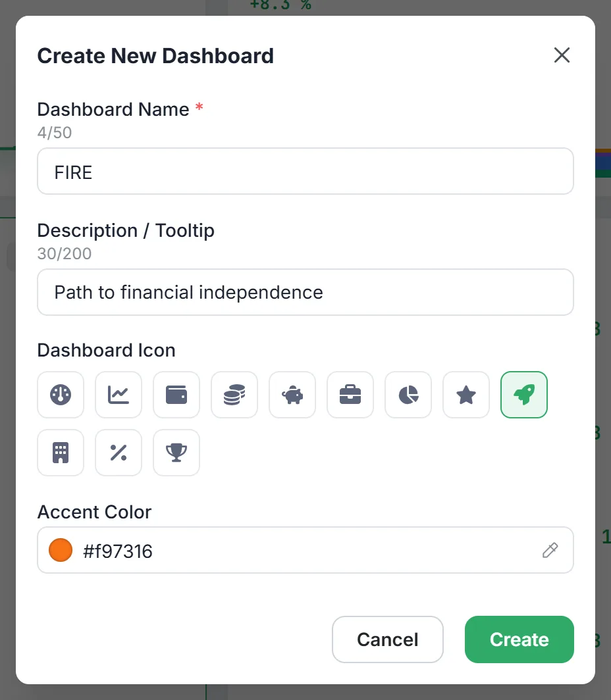The width and height of the screenshot is (611, 700).
Task: Select the gauge dashboard icon
Action: [x=61, y=395]
